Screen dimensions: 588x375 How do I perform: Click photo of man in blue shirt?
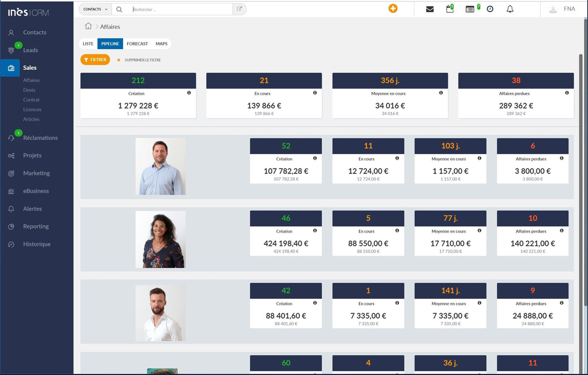click(161, 166)
